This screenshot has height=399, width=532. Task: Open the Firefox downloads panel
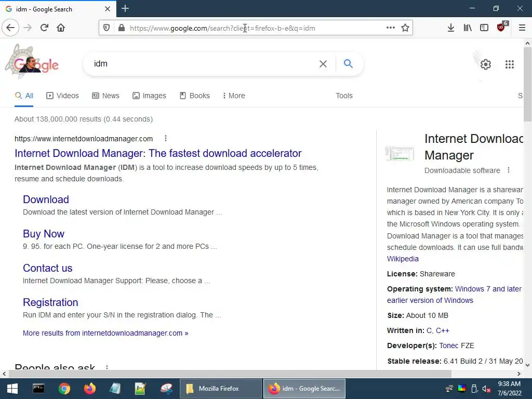point(450,28)
